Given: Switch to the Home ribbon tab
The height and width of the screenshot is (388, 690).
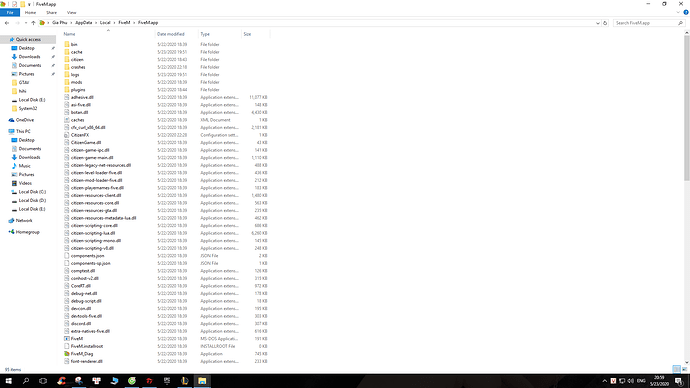Looking at the screenshot, I should (x=30, y=13).
